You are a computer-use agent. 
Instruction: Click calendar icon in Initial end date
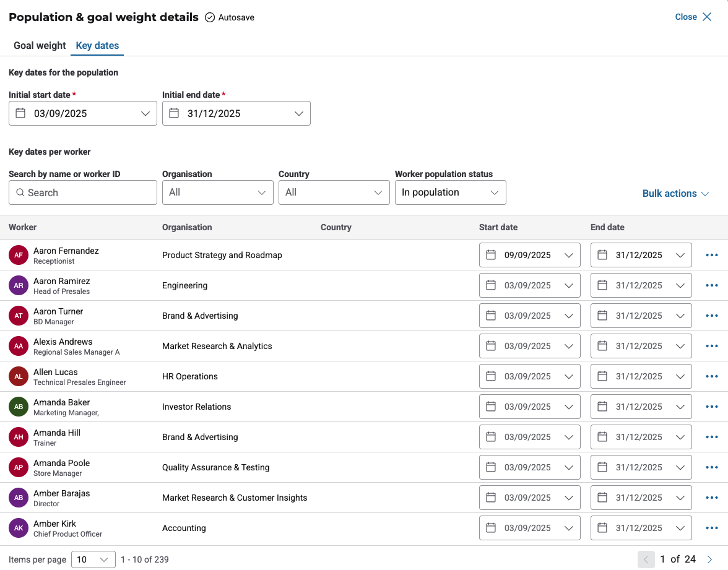click(x=174, y=113)
